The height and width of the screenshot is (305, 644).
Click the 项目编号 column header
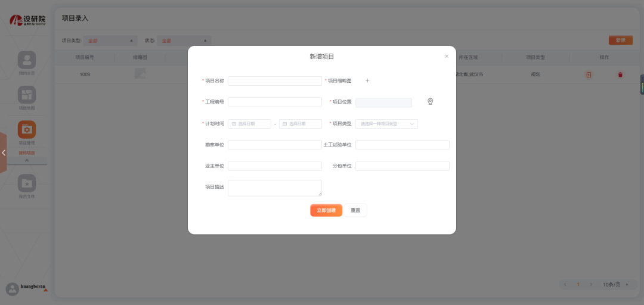coord(85,57)
